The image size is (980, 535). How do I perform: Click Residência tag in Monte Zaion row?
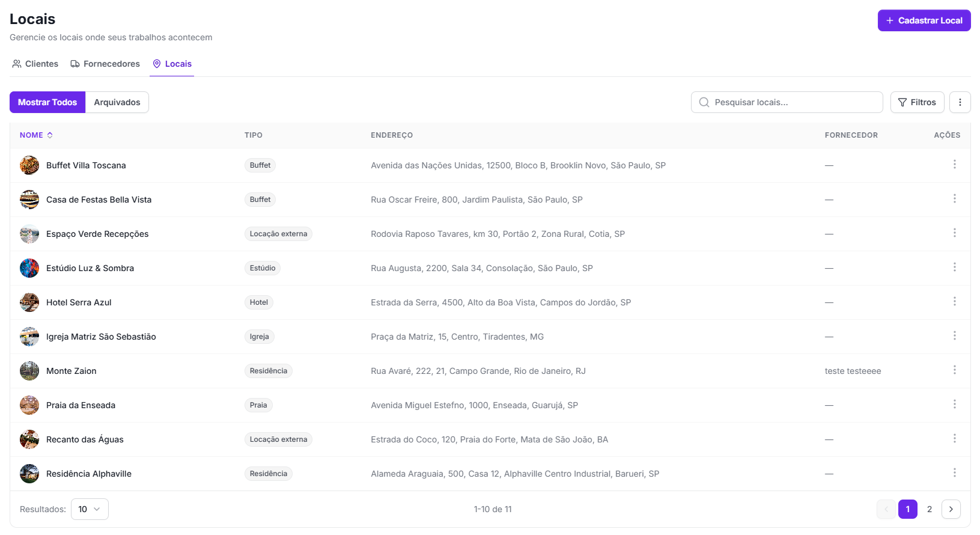tap(269, 371)
